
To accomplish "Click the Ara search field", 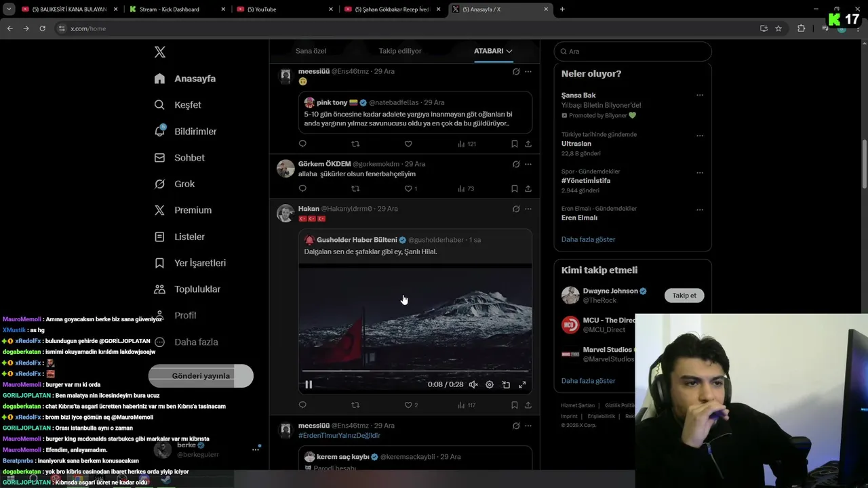I will click(633, 52).
